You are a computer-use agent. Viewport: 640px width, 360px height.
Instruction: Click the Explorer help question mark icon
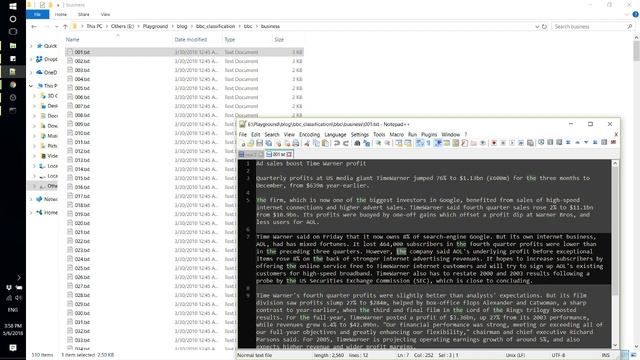click(x=635, y=14)
